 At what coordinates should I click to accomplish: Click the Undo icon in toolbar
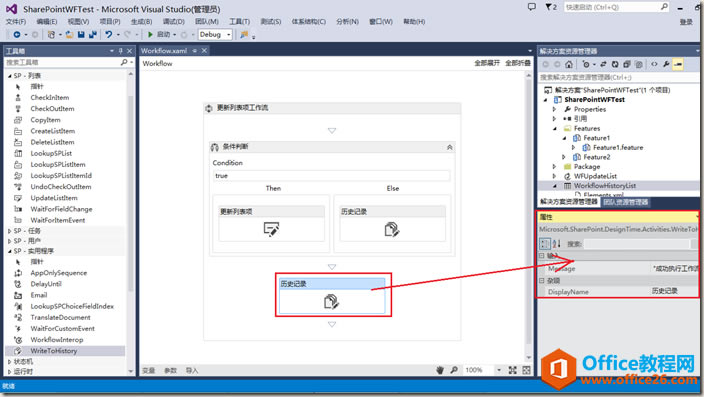pos(109,35)
